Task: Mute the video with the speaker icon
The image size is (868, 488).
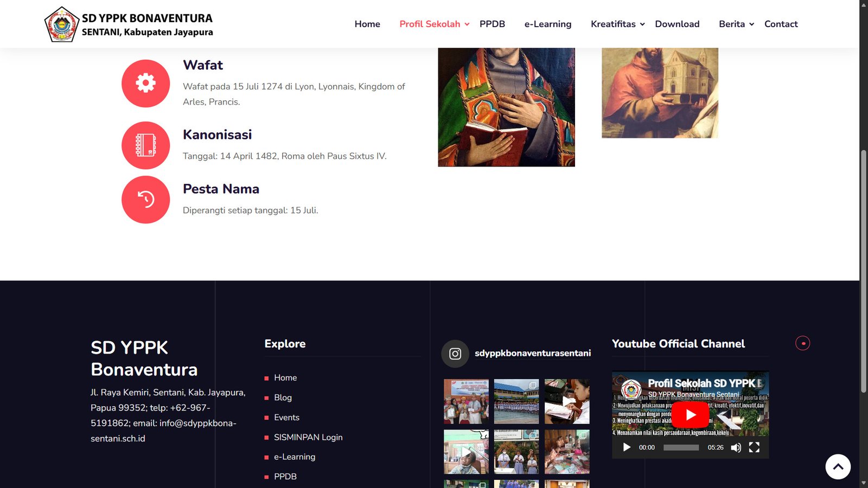Action: [x=736, y=447]
